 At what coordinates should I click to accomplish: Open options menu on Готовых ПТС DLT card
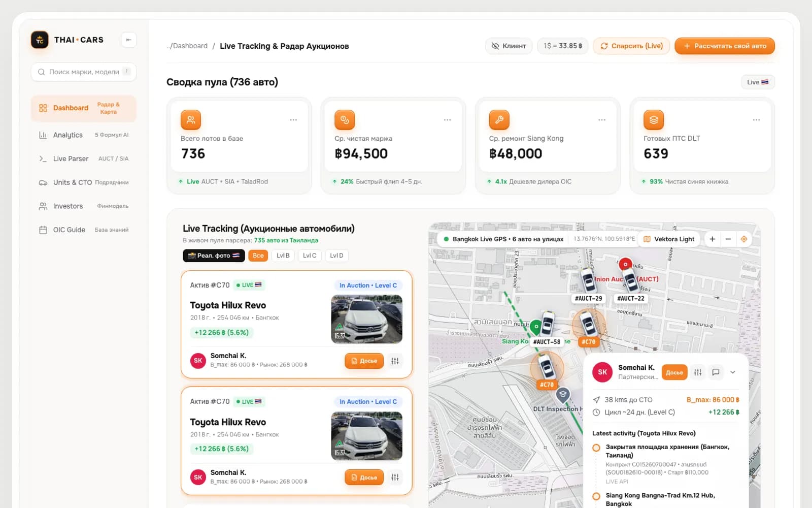click(757, 120)
